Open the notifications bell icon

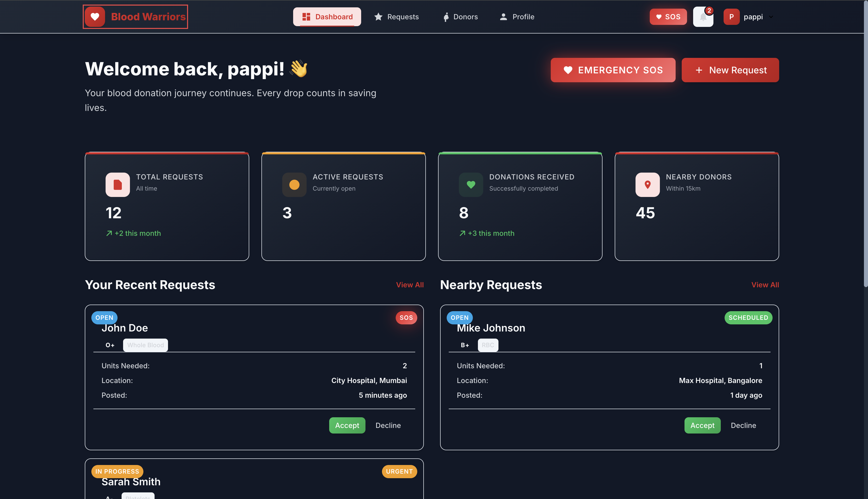click(x=703, y=17)
